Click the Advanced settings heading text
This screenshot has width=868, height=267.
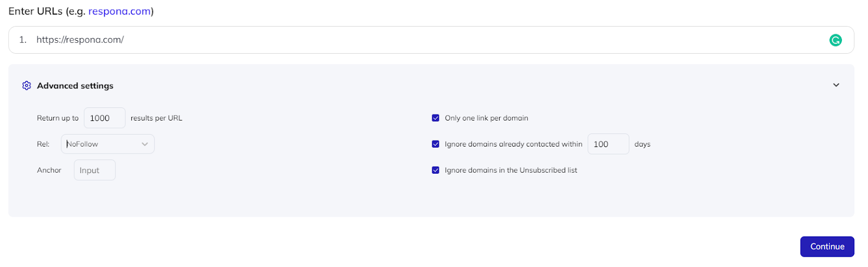tap(75, 86)
